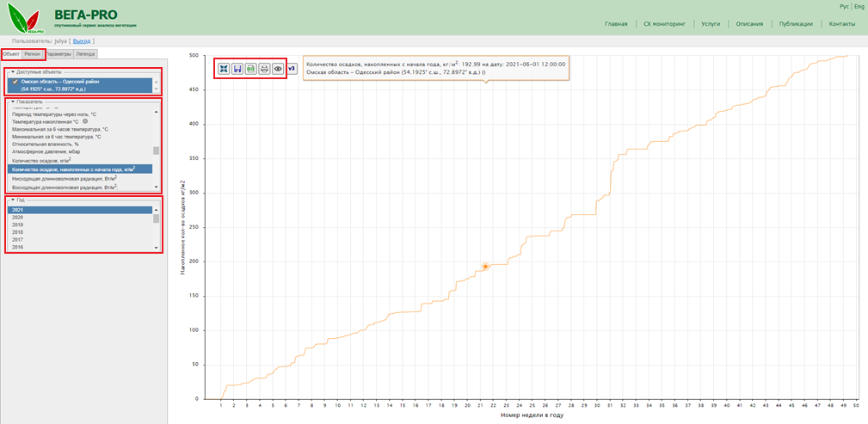The image size is (868, 424).
Task: Click info icon next to Температура накопленная
Action: tap(85, 122)
